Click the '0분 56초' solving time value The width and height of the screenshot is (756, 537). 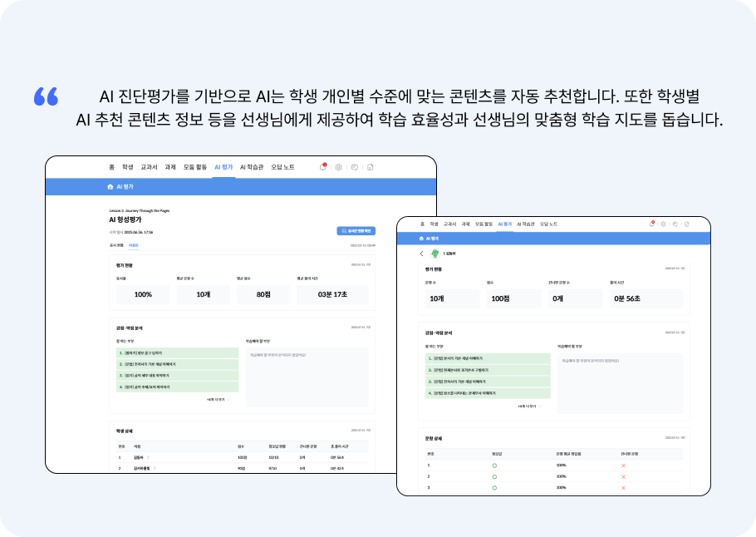627,298
